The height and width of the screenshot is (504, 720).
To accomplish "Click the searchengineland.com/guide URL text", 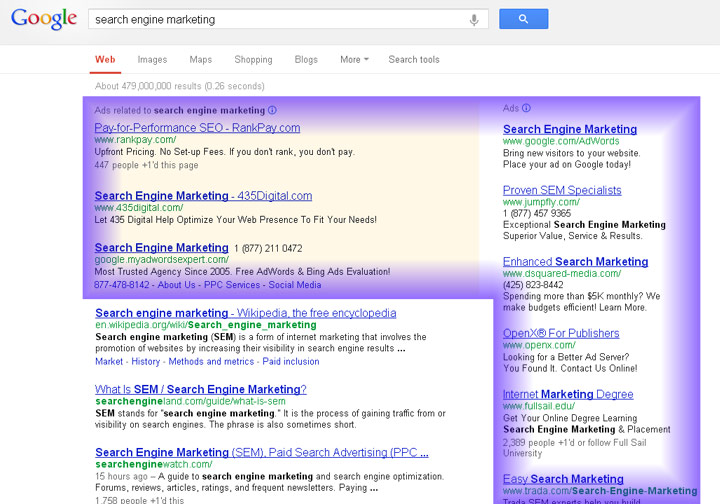I will pyautogui.click(x=190, y=401).
